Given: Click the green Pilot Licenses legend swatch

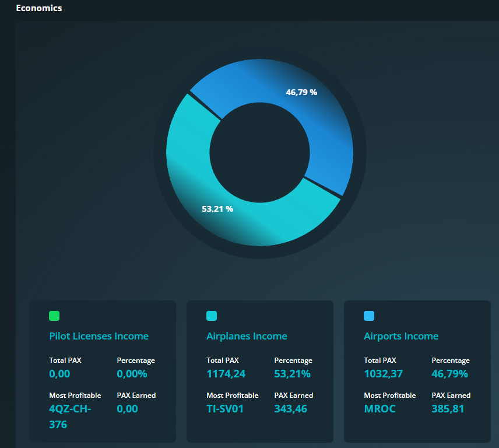Looking at the screenshot, I should [x=54, y=316].
